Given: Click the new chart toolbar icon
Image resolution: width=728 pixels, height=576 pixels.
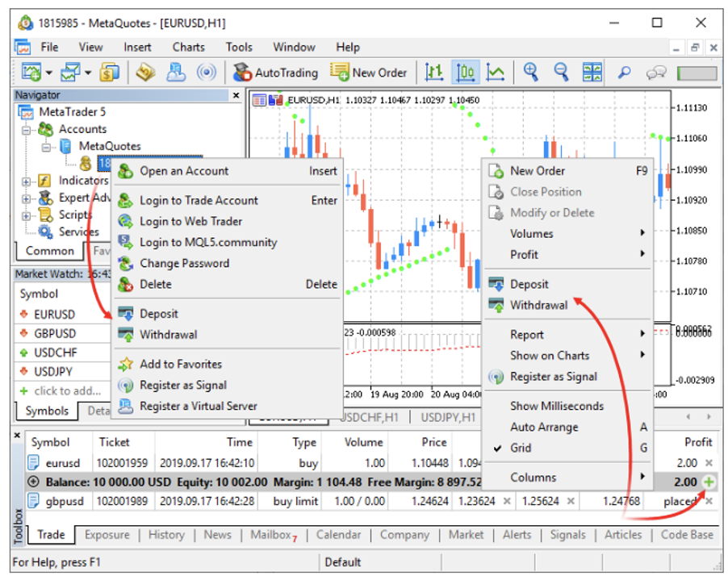Looking at the screenshot, I should [31, 73].
